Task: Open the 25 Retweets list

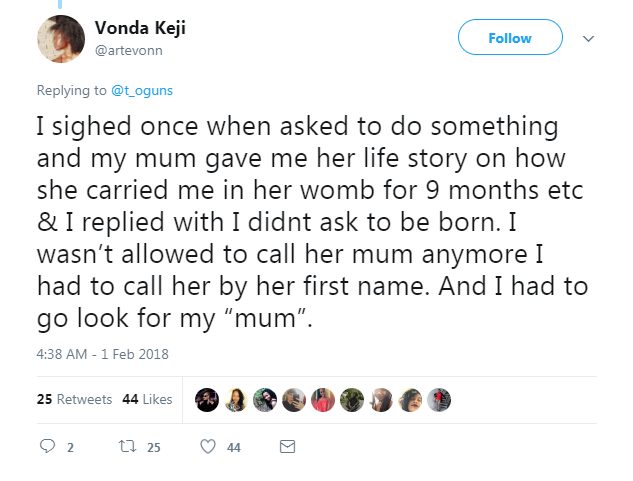Action: (x=74, y=400)
